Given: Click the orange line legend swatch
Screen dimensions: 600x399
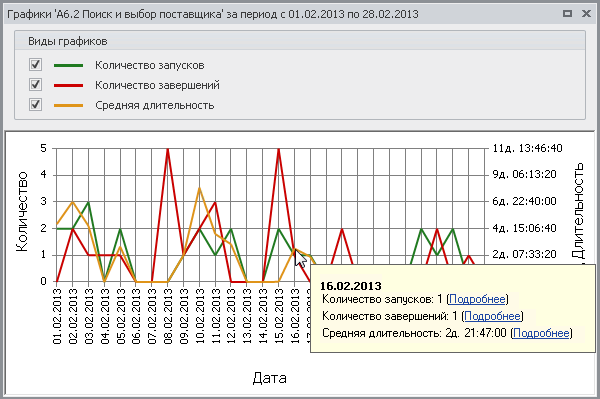Looking at the screenshot, I should click(68, 105).
